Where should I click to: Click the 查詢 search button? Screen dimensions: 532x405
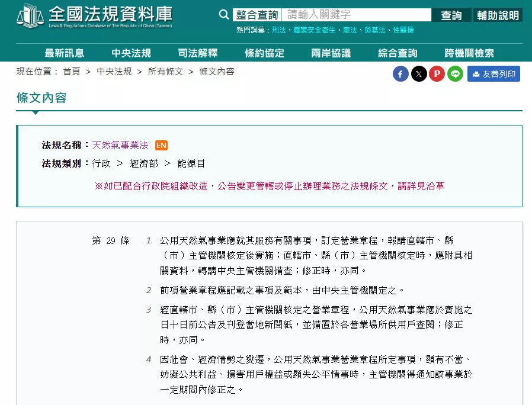tap(451, 15)
